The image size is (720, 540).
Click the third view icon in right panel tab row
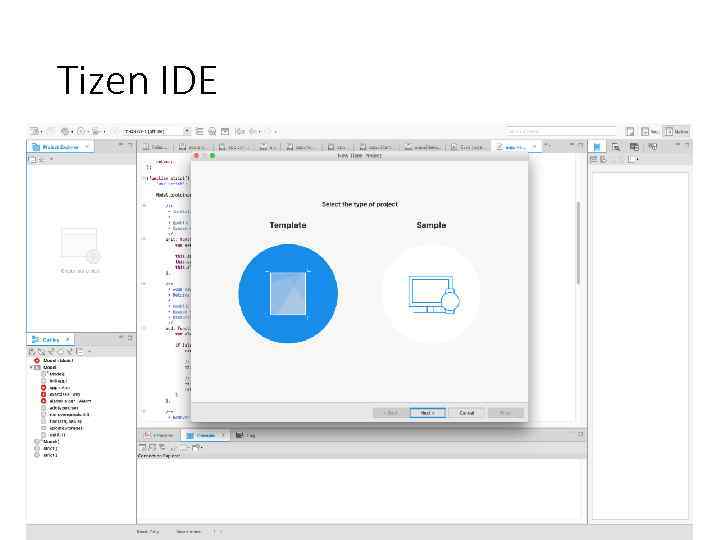pos(634,147)
